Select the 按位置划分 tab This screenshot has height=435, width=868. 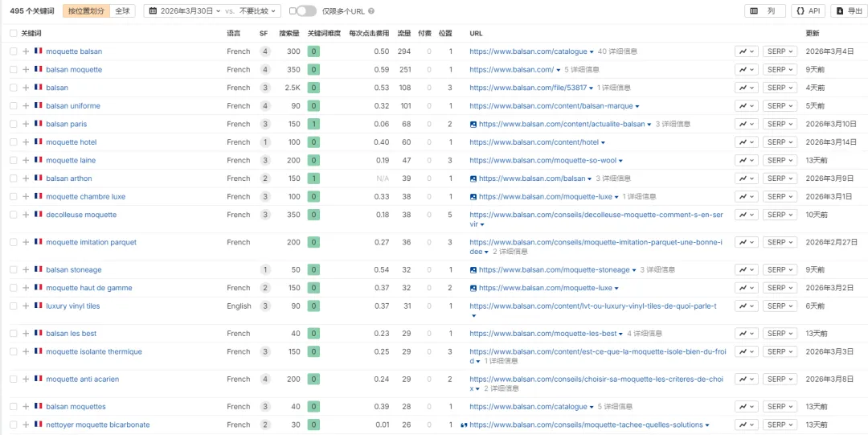click(x=86, y=11)
